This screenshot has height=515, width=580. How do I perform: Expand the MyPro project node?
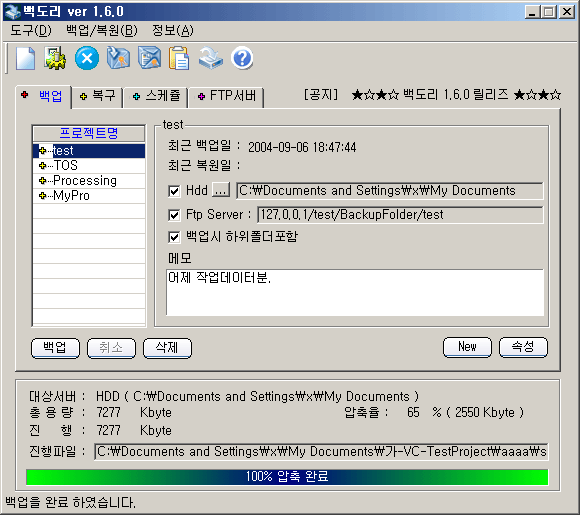[x=43, y=196]
